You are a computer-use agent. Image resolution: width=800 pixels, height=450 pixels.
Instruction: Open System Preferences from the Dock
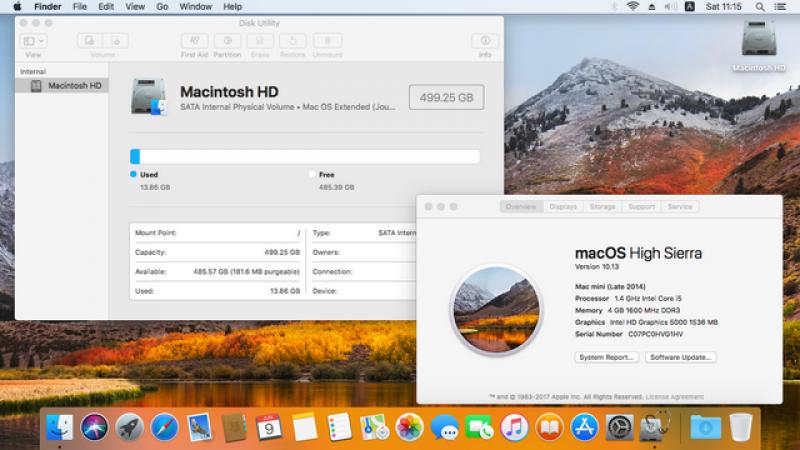(x=619, y=428)
